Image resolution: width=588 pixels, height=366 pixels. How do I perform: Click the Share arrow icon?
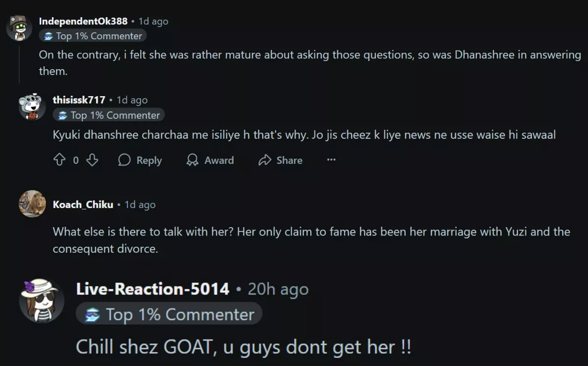pyautogui.click(x=265, y=160)
